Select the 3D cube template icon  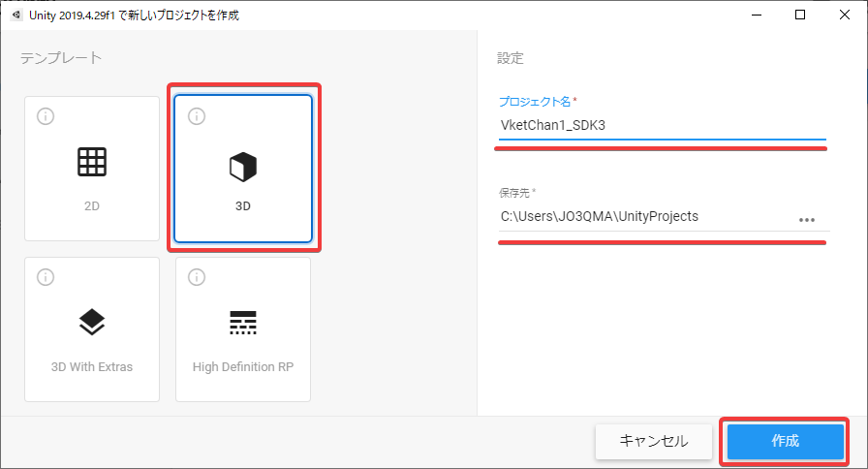point(243,167)
